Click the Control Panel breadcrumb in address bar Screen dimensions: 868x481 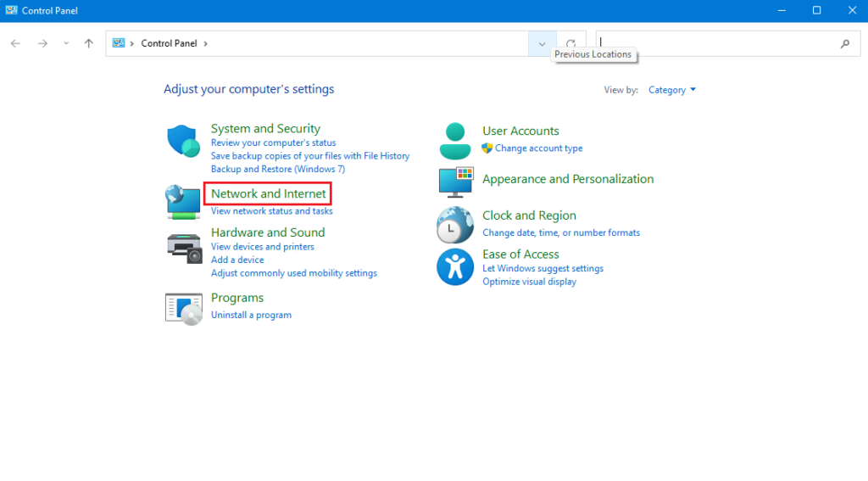[x=169, y=43]
